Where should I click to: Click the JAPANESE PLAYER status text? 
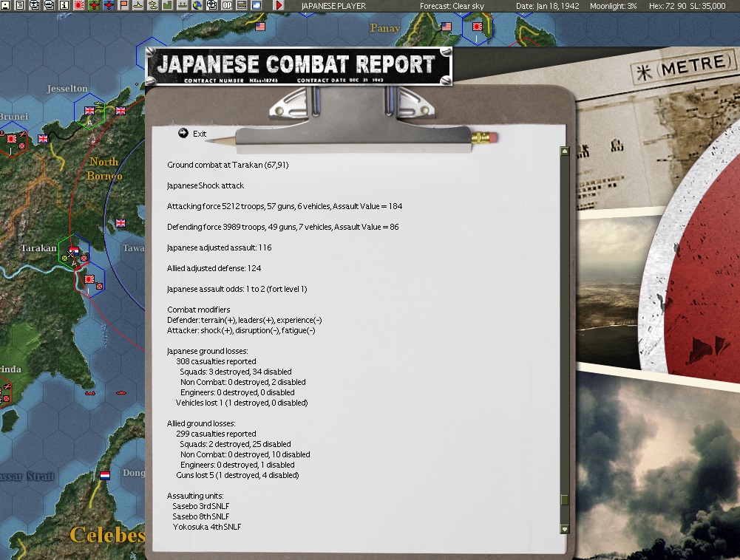click(333, 6)
